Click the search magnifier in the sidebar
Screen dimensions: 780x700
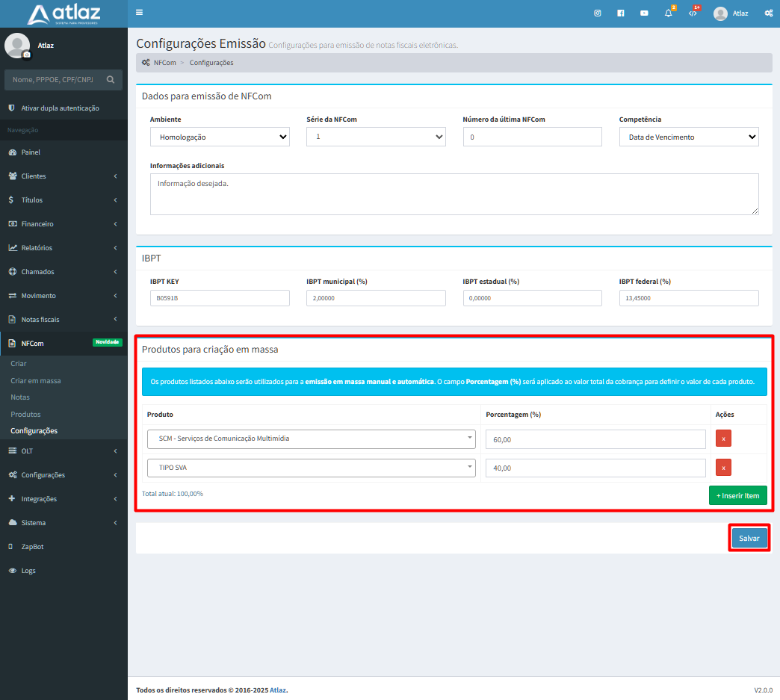click(111, 79)
